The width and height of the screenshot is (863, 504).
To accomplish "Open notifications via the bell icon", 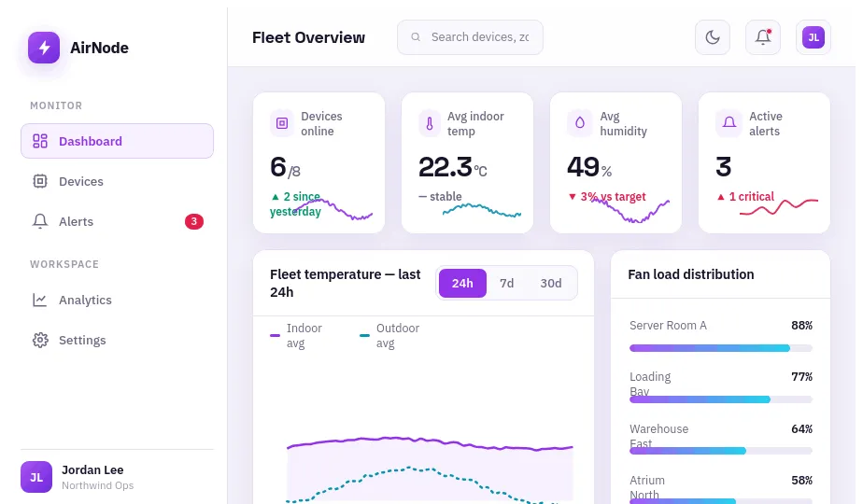I will click(763, 37).
